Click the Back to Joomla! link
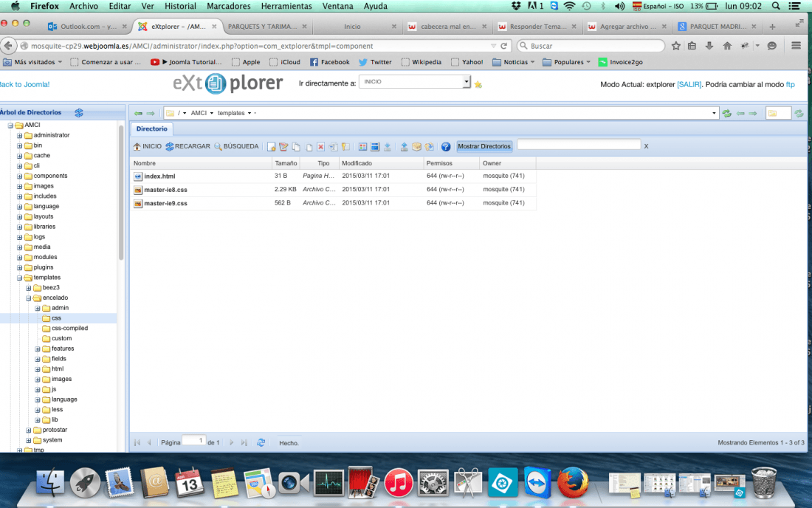Viewport: 812px width, 508px height. click(24, 84)
